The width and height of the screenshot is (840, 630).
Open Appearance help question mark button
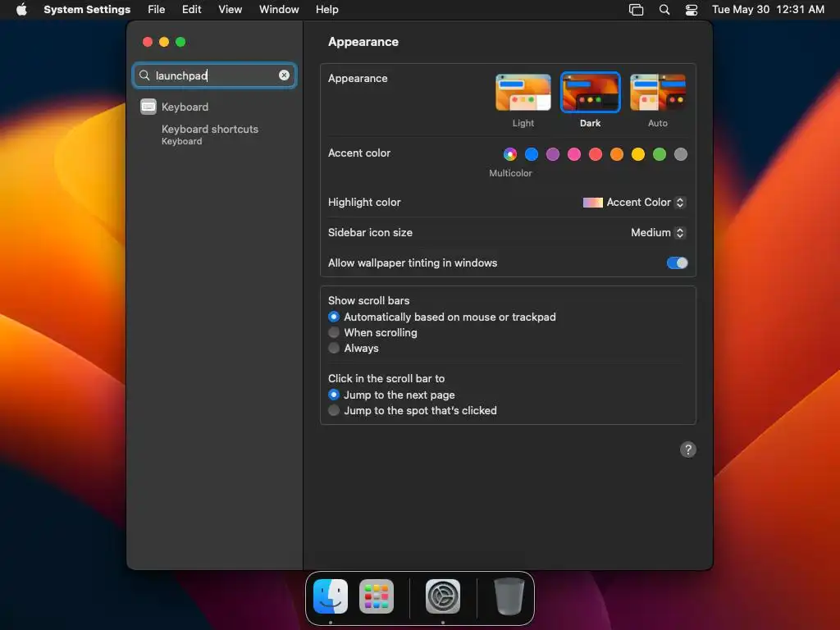[x=688, y=450]
